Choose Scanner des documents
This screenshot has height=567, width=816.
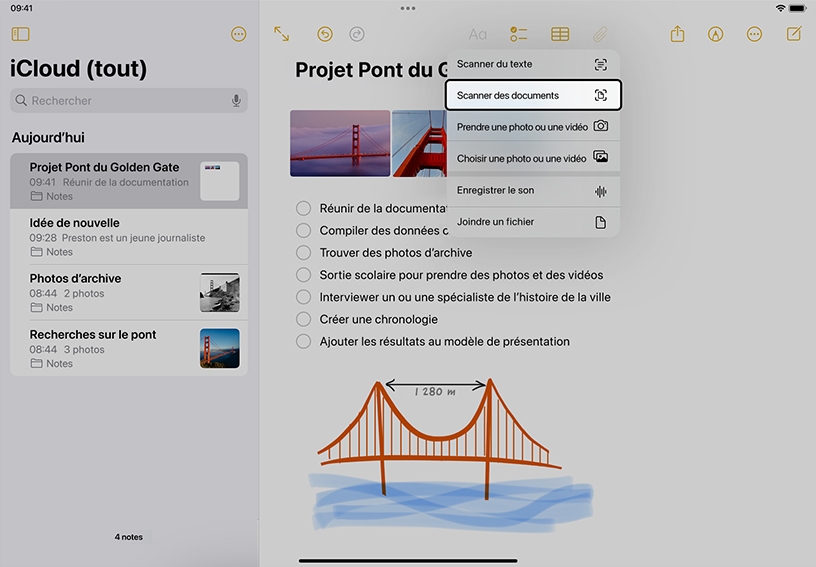(x=533, y=95)
